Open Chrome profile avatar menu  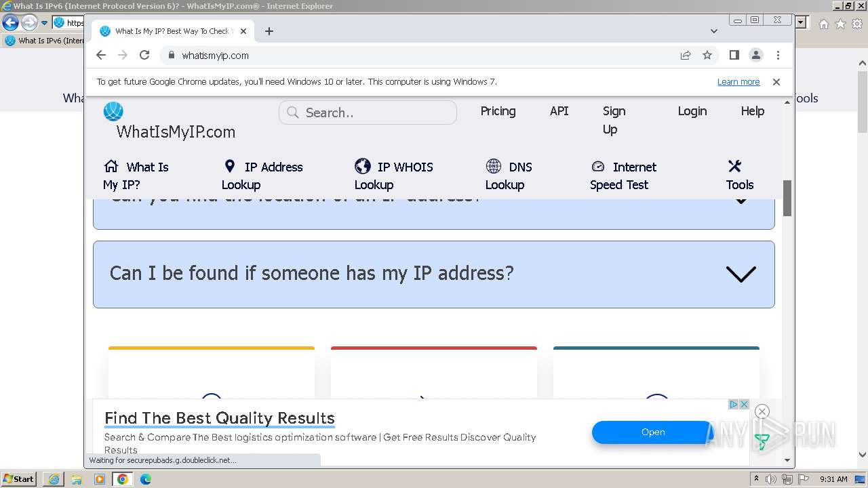755,55
